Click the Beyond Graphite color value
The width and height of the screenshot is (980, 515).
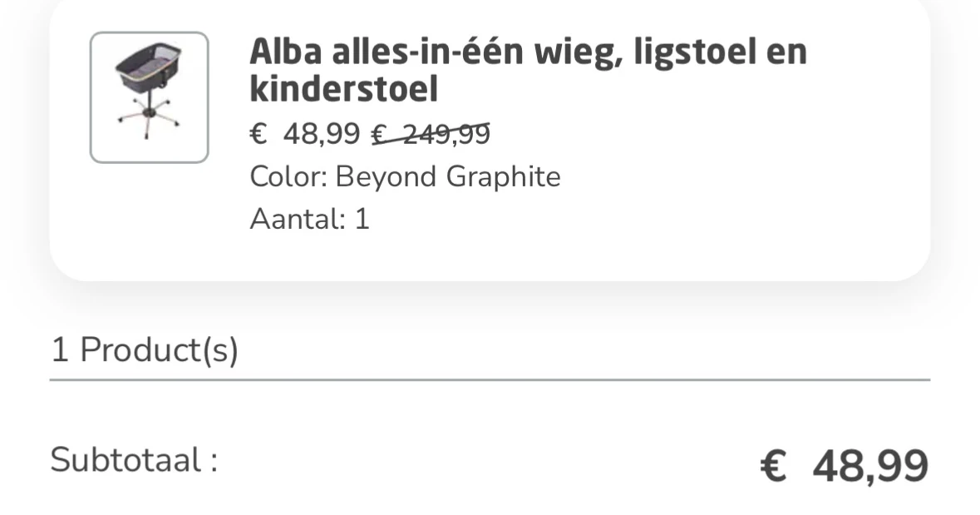[x=448, y=176]
